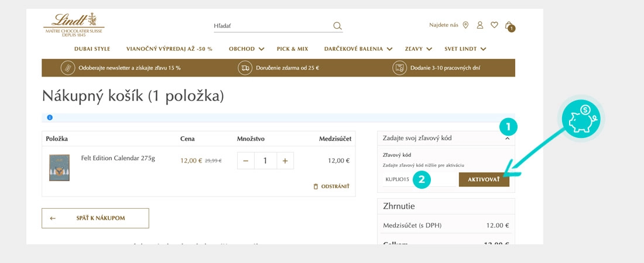The image size is (644, 263).
Task: Click the blue info notice icon
Action: coord(50,117)
